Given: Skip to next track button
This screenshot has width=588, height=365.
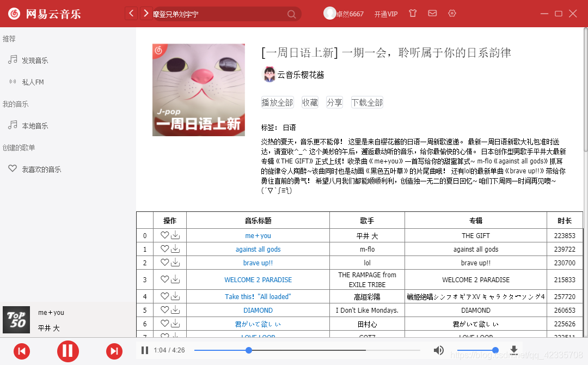Looking at the screenshot, I should point(114,351).
